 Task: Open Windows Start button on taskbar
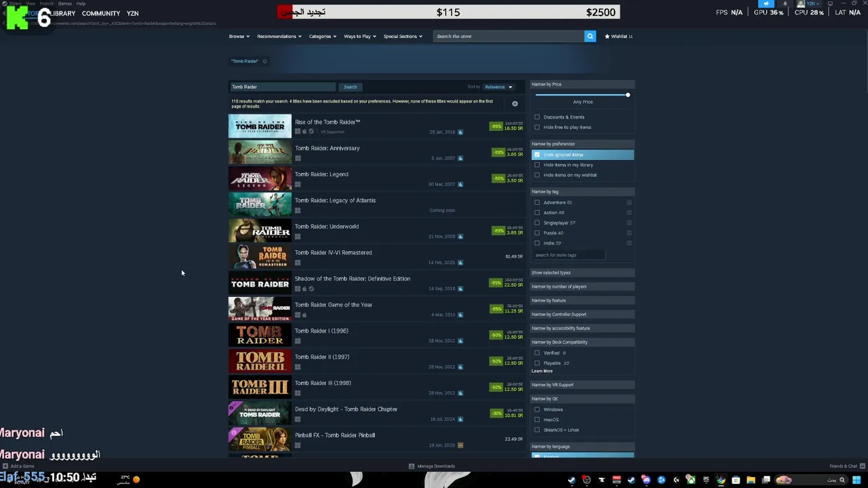(x=856, y=480)
